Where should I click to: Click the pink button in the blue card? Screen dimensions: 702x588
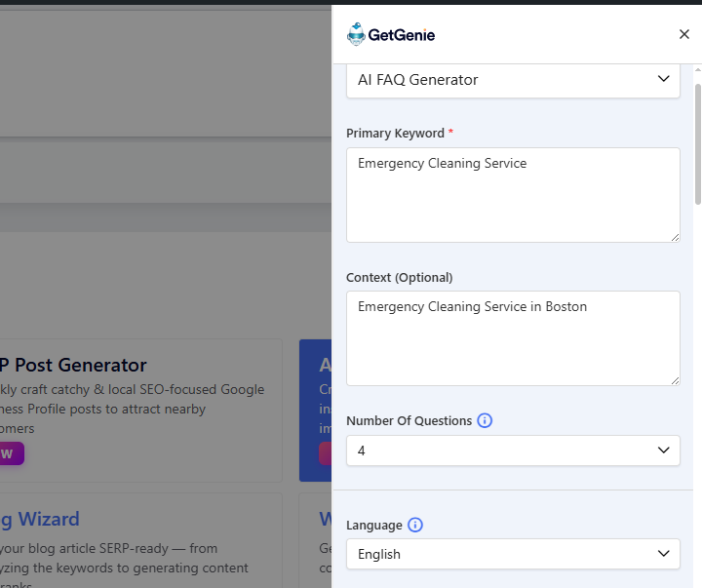[x=326, y=453]
